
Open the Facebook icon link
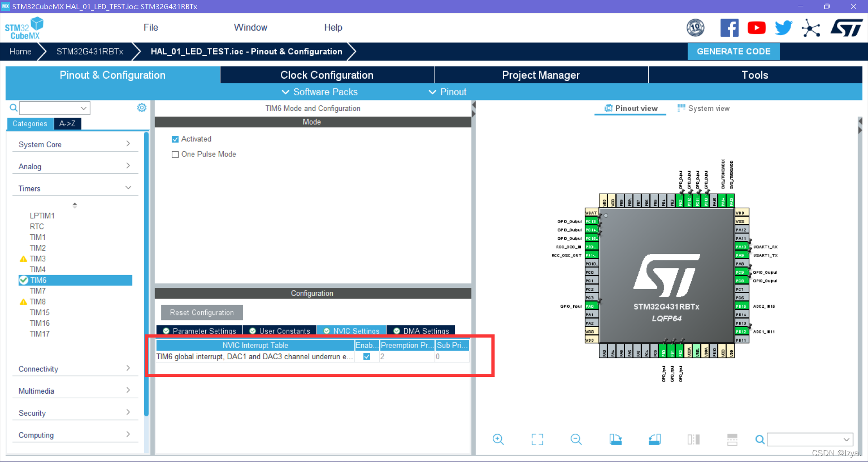[x=729, y=28]
